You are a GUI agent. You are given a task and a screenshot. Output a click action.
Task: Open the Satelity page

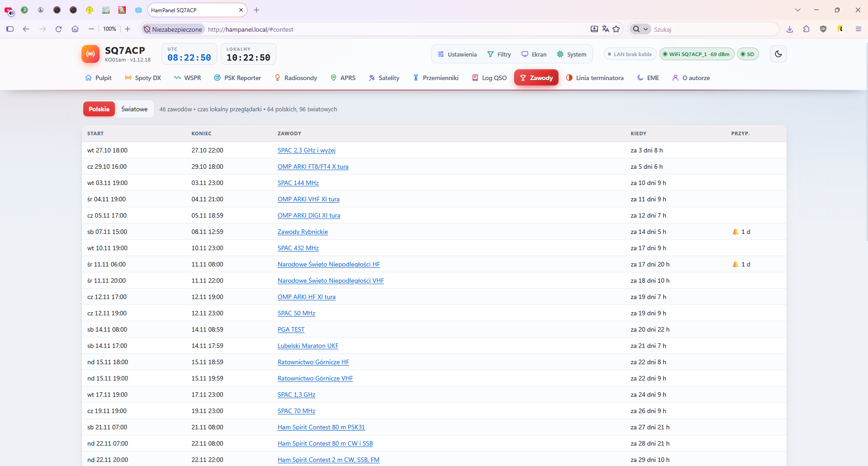384,78
